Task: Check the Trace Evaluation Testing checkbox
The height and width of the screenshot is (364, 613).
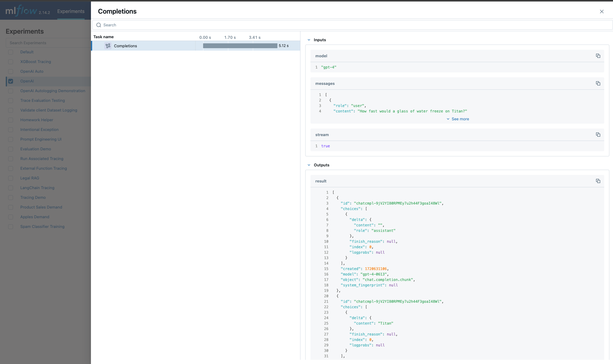Action: 11,101
